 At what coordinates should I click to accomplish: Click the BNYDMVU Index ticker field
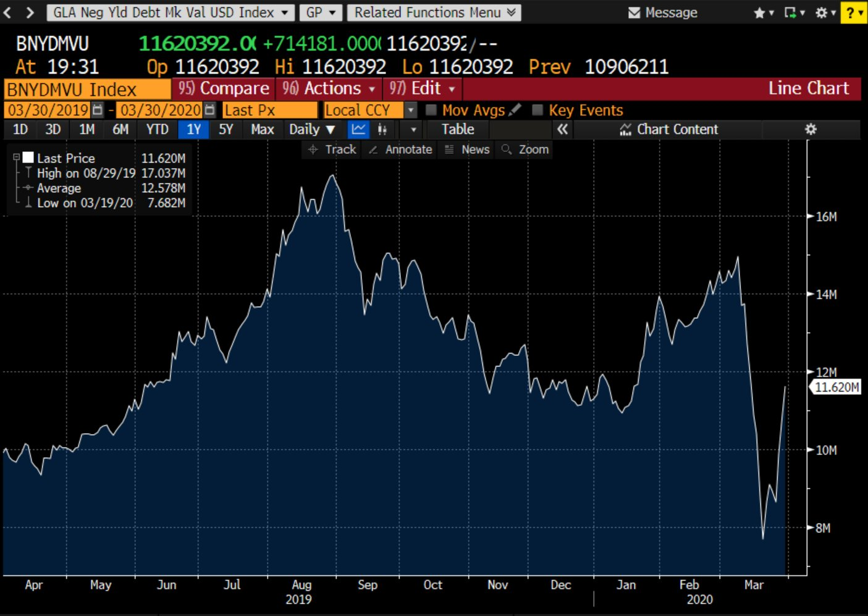87,90
